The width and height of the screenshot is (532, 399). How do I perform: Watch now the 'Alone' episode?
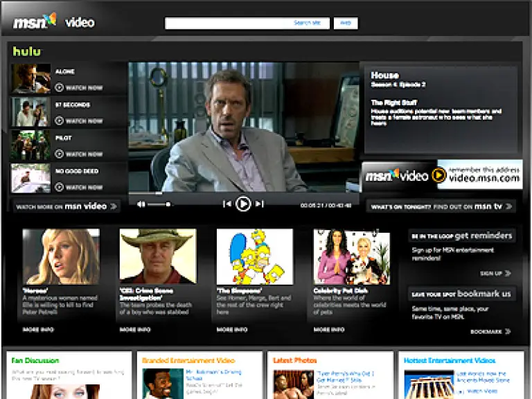[x=79, y=88]
